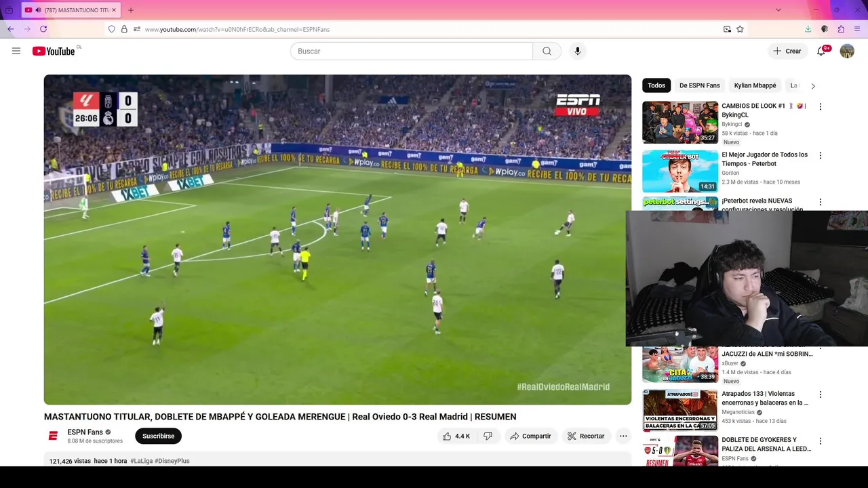
Task: Open the Gorillon channel name
Action: [x=730, y=173]
